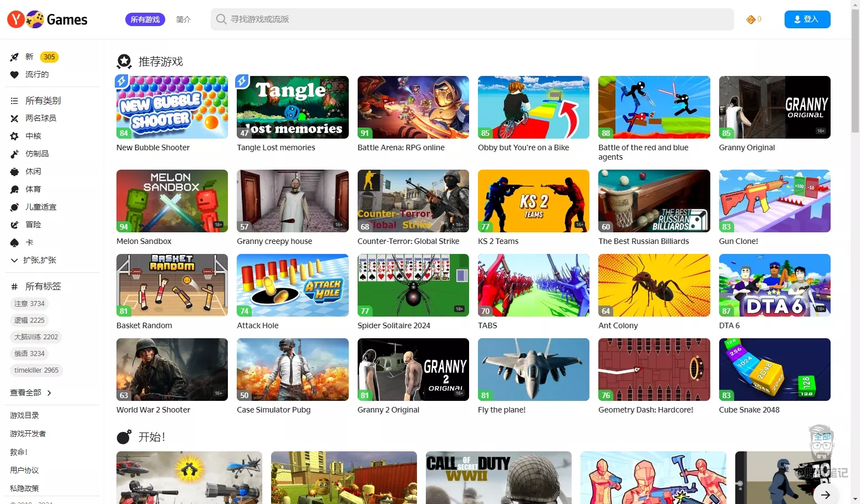Click the sports icon for 体育
Image resolution: width=860 pixels, height=504 pixels.
pos(14,189)
